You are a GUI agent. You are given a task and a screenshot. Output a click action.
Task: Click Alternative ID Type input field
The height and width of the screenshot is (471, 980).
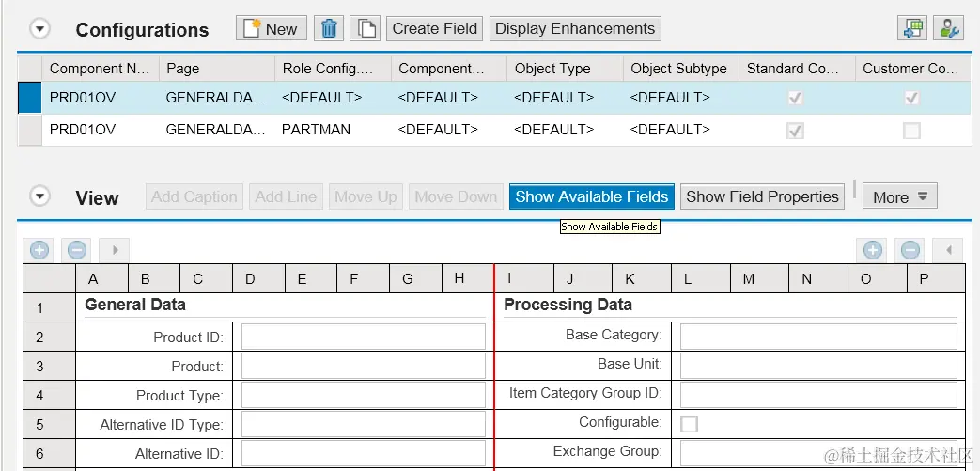click(363, 424)
